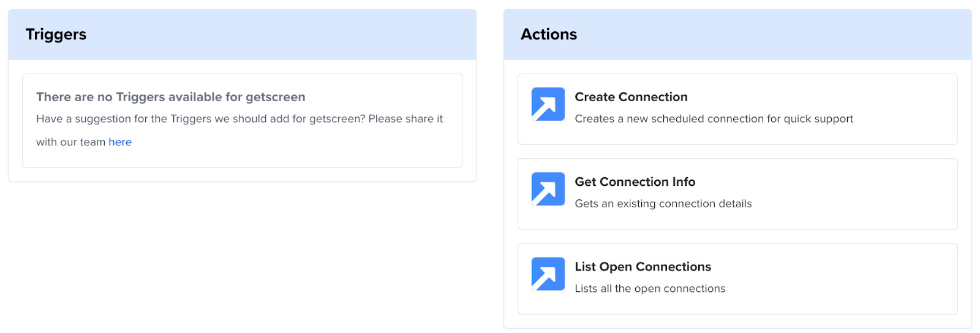This screenshot has width=980, height=333.
Task: Click 'Creates a new scheduled connection' description
Action: tap(714, 119)
